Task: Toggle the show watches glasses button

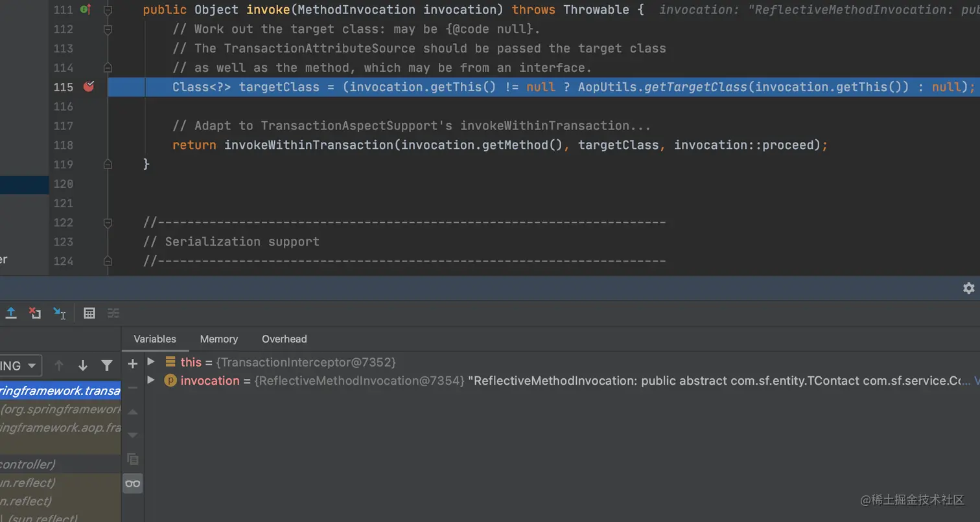Action: (x=133, y=483)
